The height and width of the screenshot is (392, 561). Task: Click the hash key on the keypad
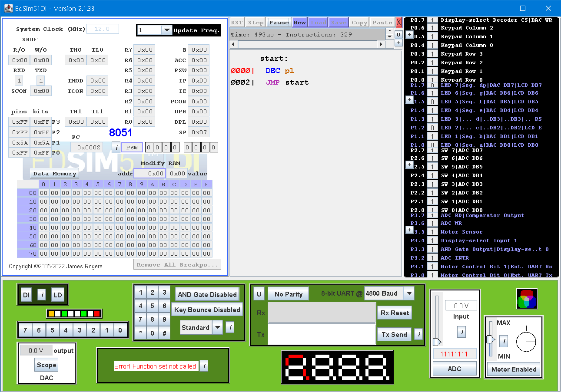tap(164, 333)
